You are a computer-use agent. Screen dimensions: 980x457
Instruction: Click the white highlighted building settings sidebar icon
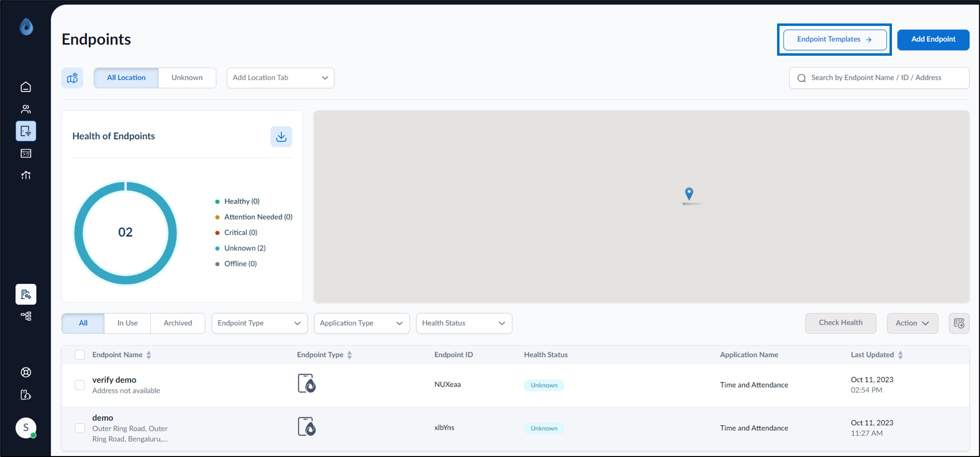tap(26, 294)
